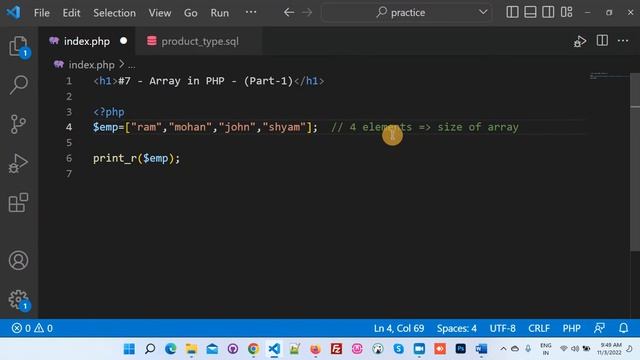The height and width of the screenshot is (360, 640).
Task: Click the unsaved dot on index.php tab
Action: coord(123,41)
